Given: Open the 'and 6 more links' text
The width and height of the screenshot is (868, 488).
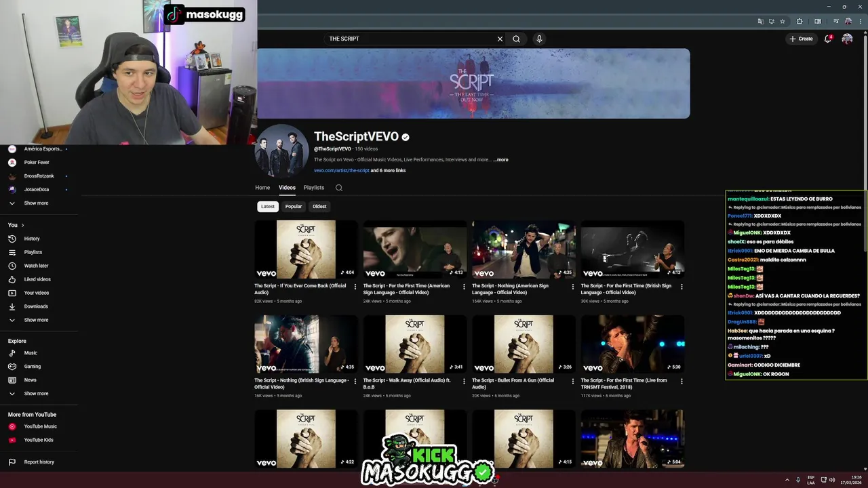Looking at the screenshot, I should coord(388,171).
